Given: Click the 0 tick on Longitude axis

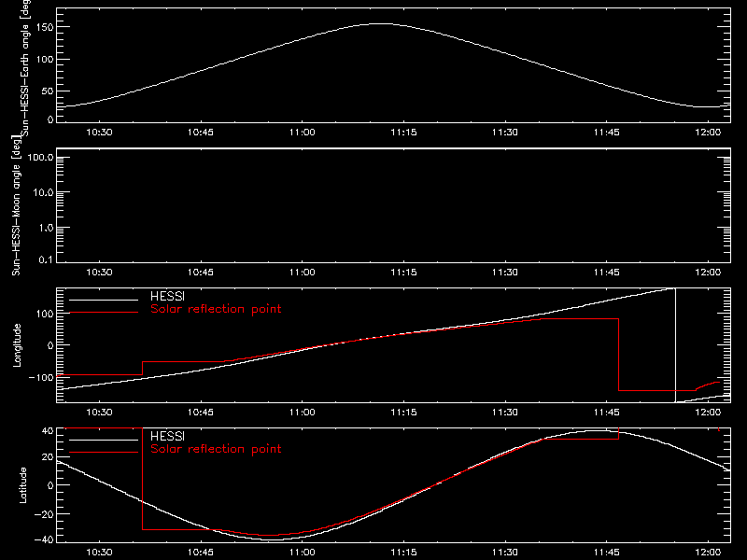Looking at the screenshot, I should point(50,345).
